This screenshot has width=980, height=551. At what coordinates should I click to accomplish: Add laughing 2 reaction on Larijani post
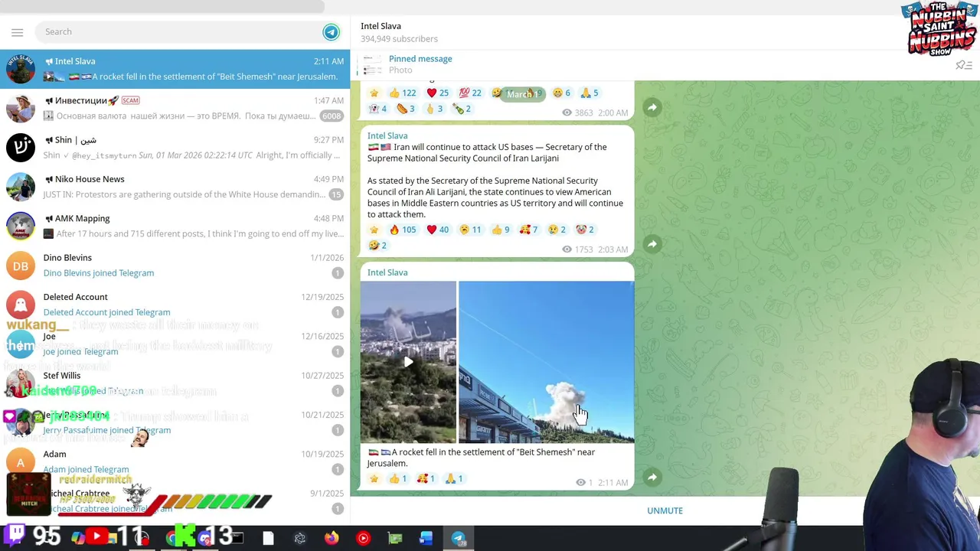click(377, 246)
